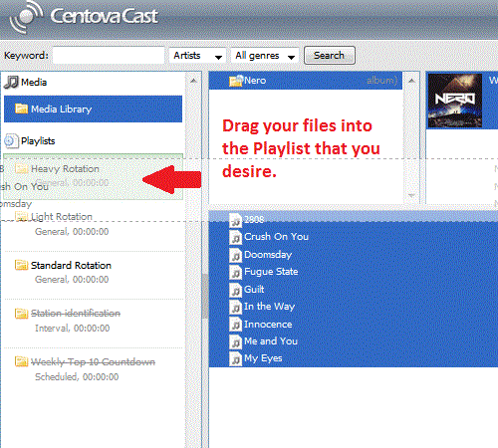Click Scheduled, 00:00:00 under Weekly Top 10
Image resolution: width=498 pixels, height=448 pixels.
click(x=77, y=377)
